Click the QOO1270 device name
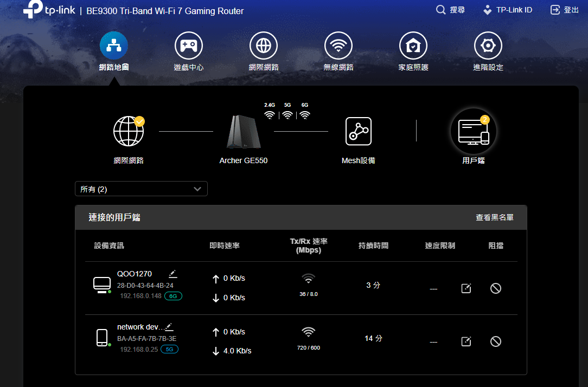Image resolution: width=588 pixels, height=387 pixels. pos(134,274)
